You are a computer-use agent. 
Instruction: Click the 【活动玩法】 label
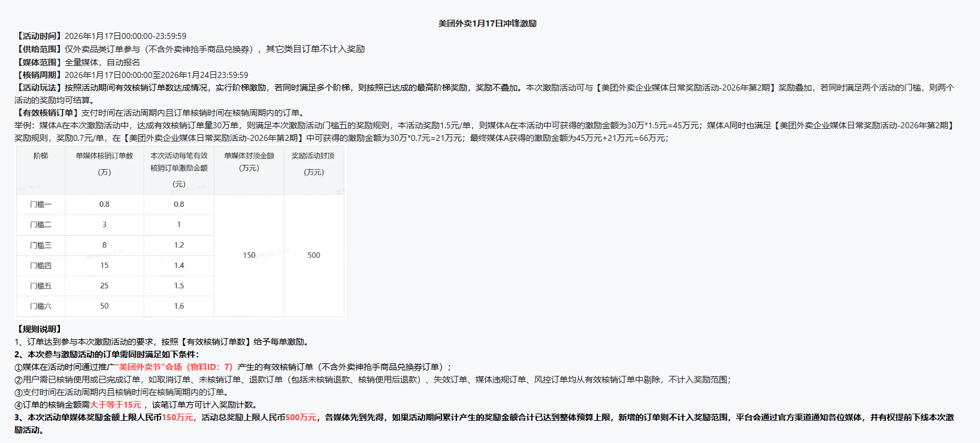tap(39, 88)
